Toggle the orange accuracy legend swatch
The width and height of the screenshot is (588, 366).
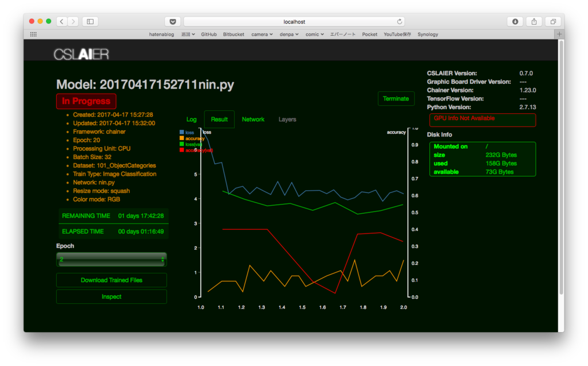point(182,138)
